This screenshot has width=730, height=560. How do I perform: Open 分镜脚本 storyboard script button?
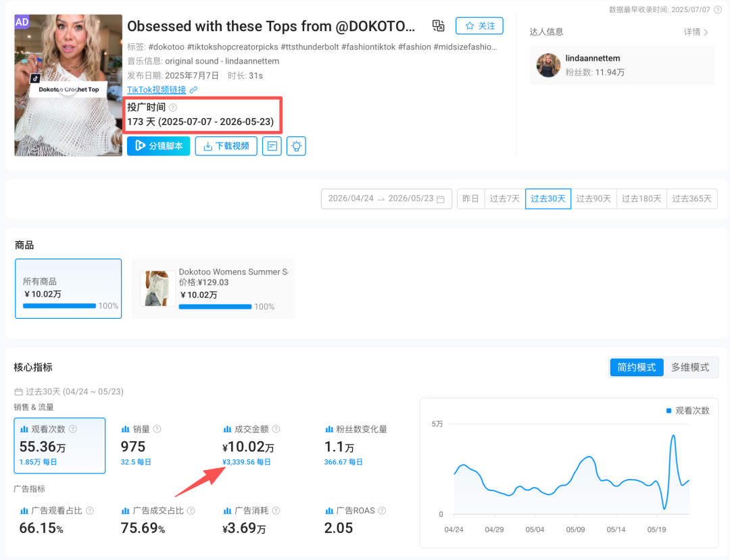pyautogui.click(x=158, y=146)
